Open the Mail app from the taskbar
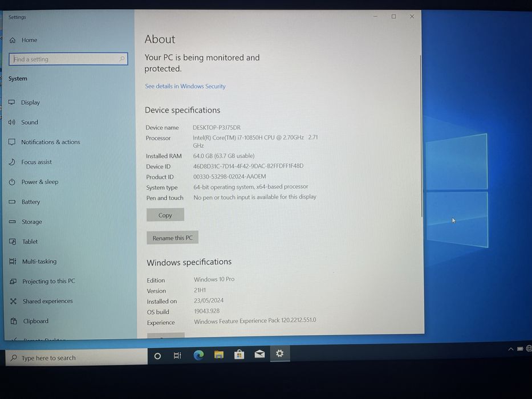 point(259,354)
